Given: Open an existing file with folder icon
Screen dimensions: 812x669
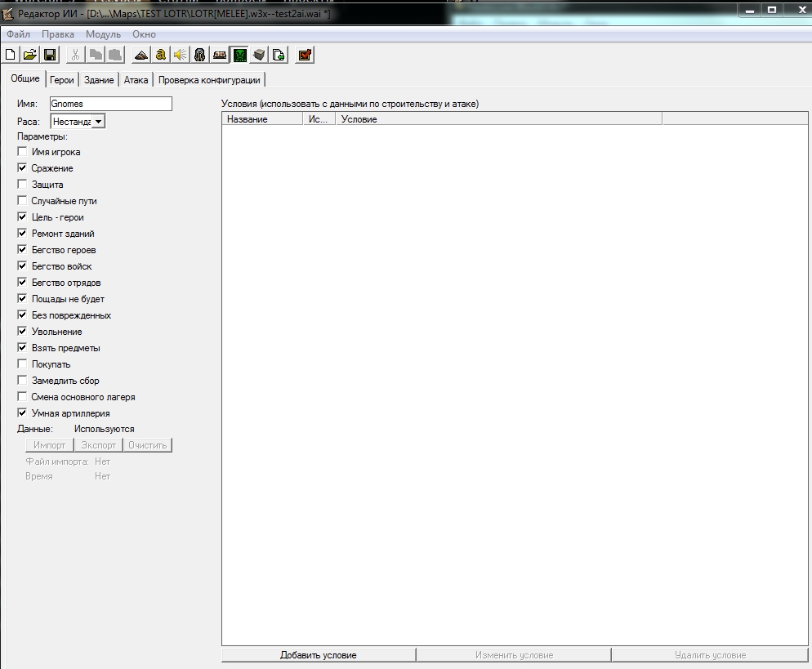Looking at the screenshot, I should coord(30,55).
